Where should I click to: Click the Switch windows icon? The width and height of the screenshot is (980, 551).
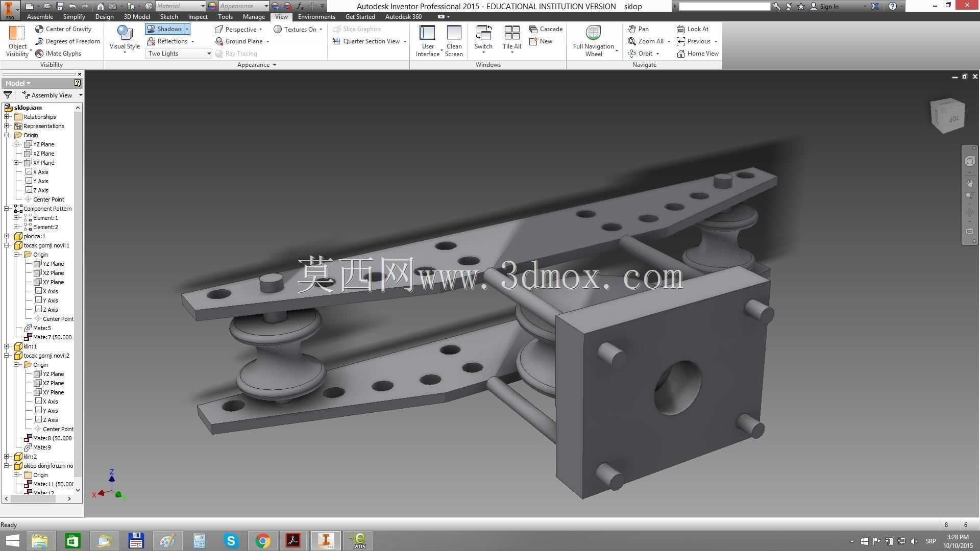(483, 33)
